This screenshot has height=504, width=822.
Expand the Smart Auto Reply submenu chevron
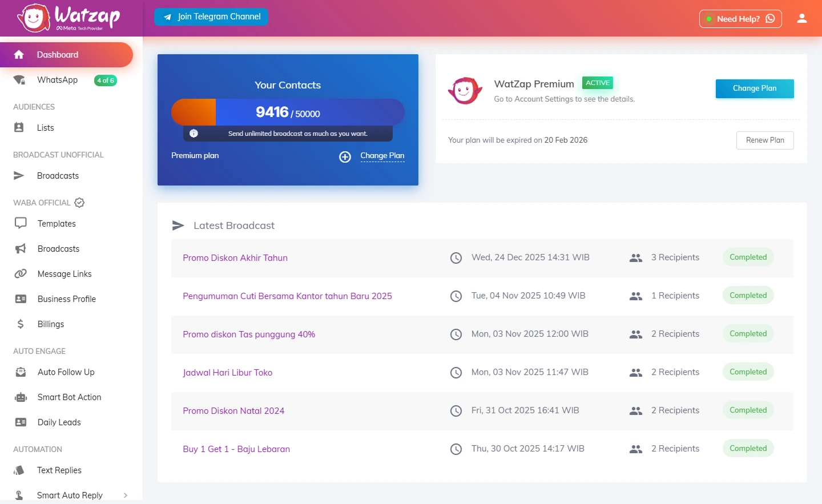(x=126, y=495)
